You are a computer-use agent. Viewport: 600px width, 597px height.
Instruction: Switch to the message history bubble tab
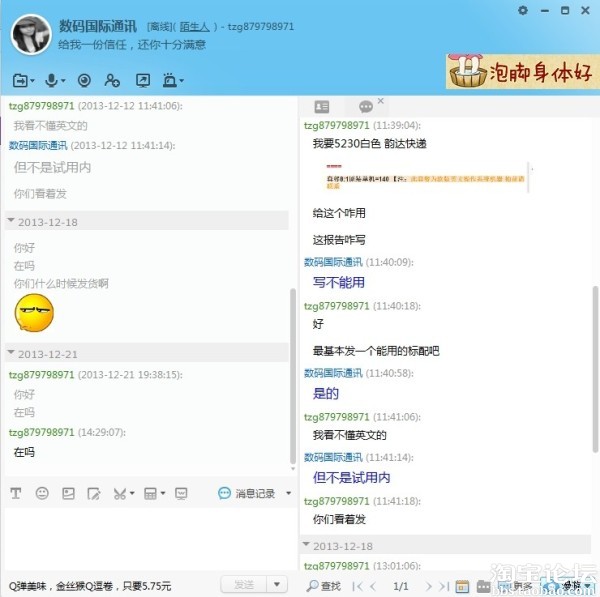(x=366, y=107)
